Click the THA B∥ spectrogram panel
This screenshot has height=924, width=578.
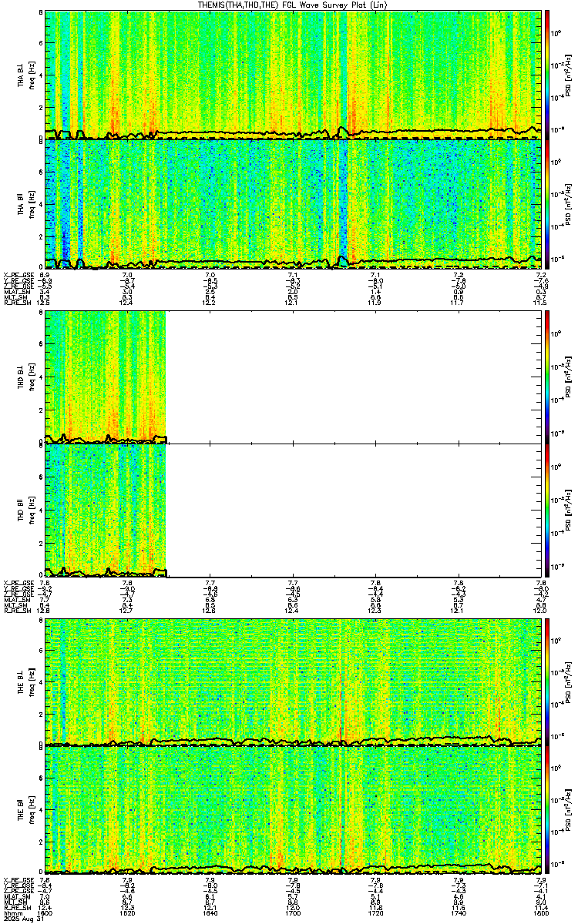294,204
